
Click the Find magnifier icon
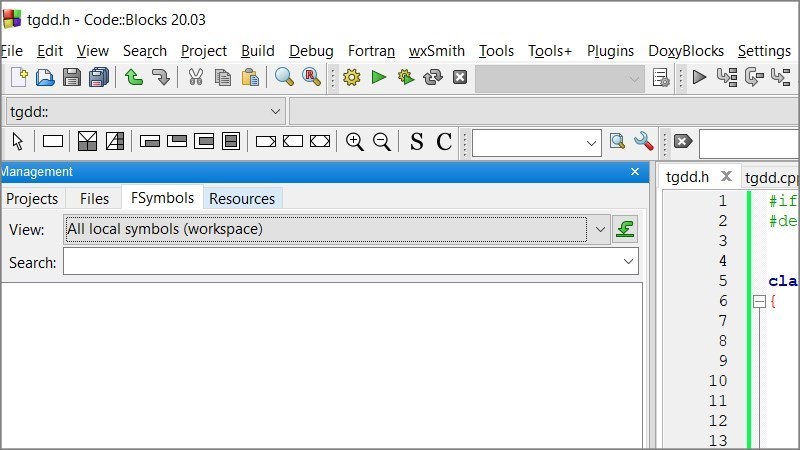click(284, 78)
